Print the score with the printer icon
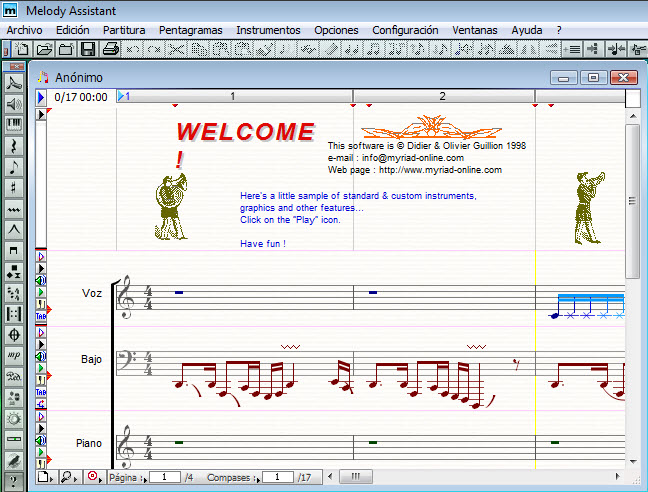This screenshot has width=648, height=492. tap(110, 49)
